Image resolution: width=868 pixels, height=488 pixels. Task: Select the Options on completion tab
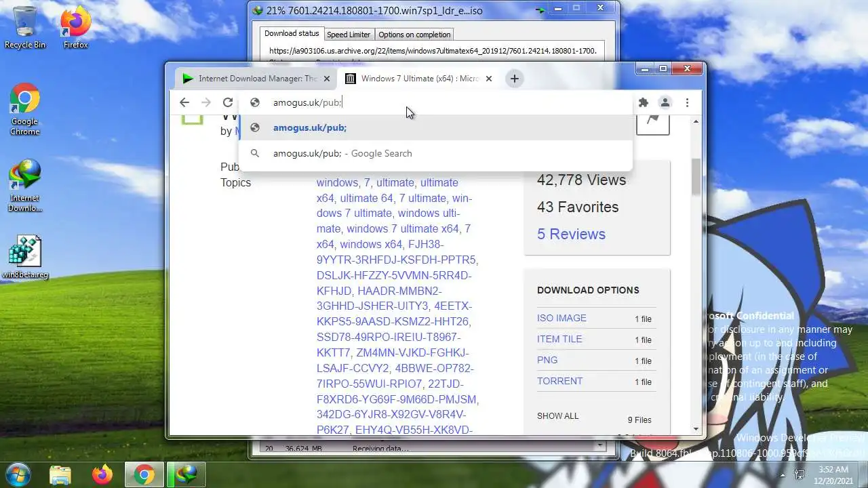414,35
